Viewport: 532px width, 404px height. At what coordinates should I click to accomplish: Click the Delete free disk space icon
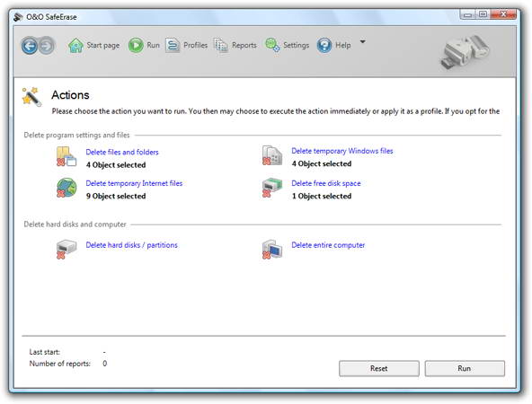pos(272,188)
